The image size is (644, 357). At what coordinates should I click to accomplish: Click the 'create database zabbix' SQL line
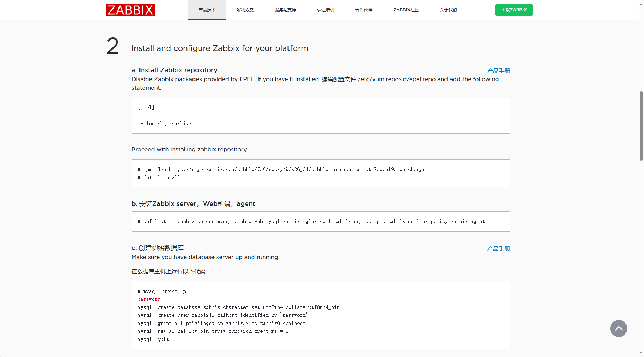click(240, 307)
